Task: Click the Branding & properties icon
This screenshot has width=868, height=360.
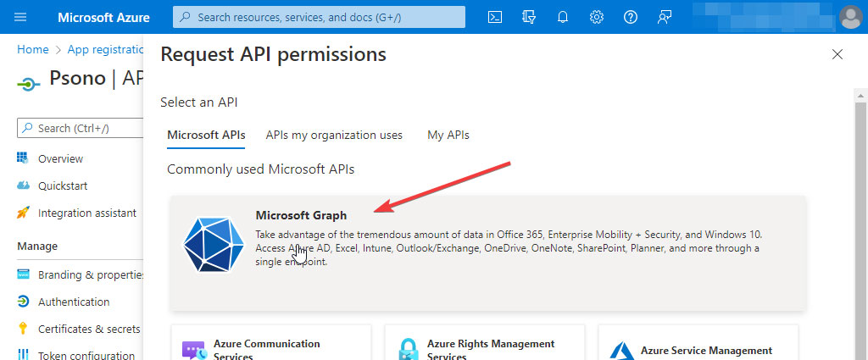Action: click(x=23, y=274)
